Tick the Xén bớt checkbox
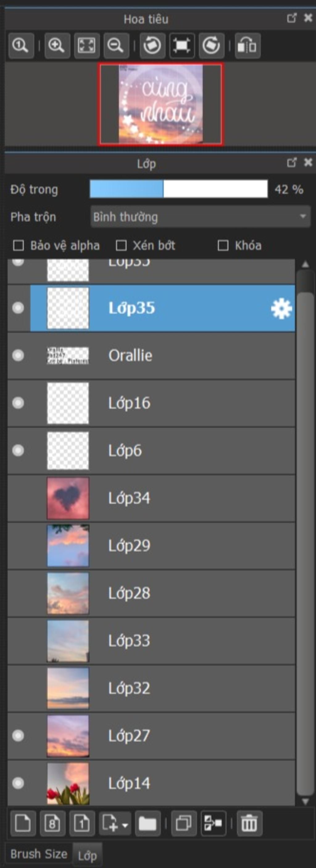Image resolution: width=316 pixels, height=868 pixels. point(121,246)
